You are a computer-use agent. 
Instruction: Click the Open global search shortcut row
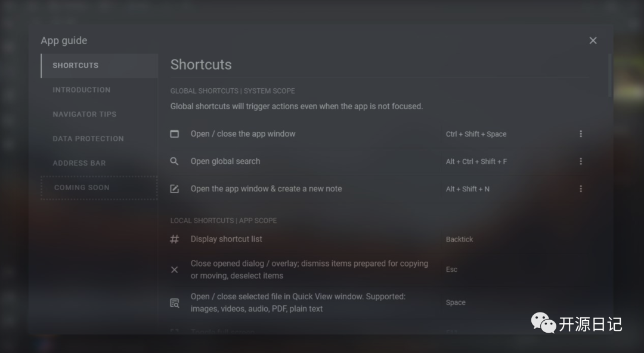[380, 162]
